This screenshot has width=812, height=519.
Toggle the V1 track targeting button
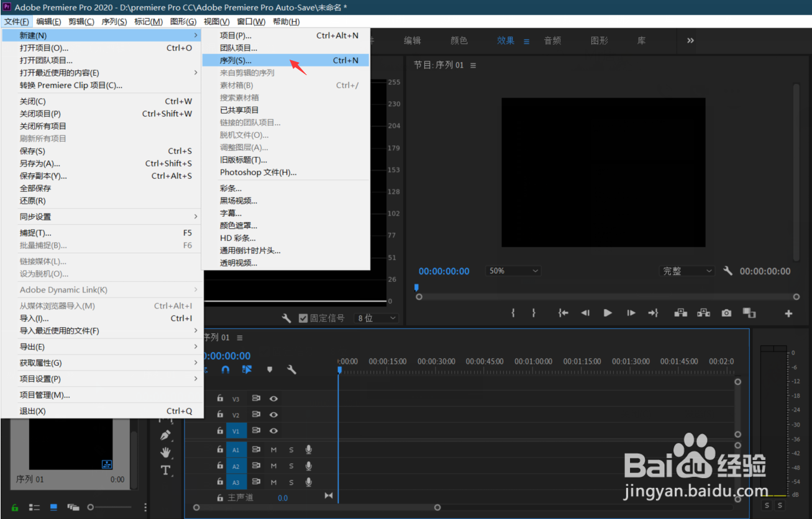(236, 430)
